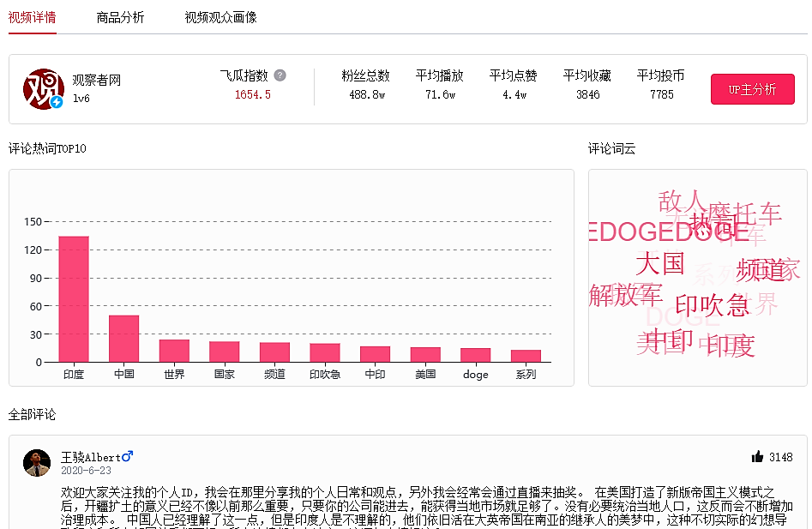Image resolution: width=812 pixels, height=529 pixels.
Task: Click the 平均收藏 value 3846
Action: [587, 94]
